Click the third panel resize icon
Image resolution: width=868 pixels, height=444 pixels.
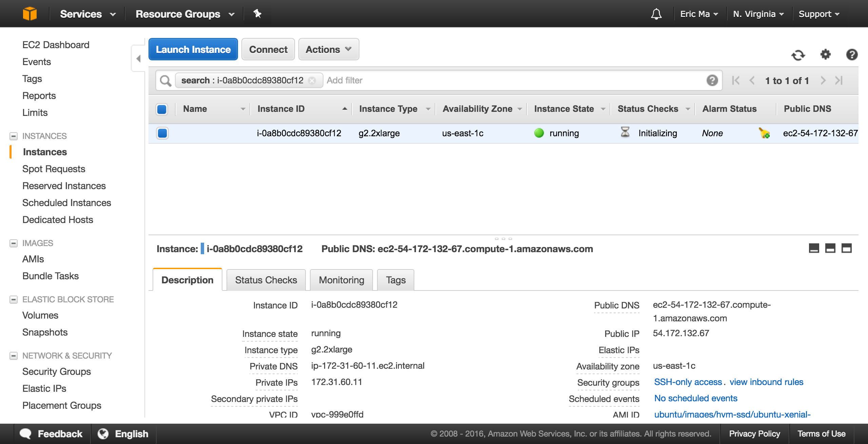coord(846,249)
